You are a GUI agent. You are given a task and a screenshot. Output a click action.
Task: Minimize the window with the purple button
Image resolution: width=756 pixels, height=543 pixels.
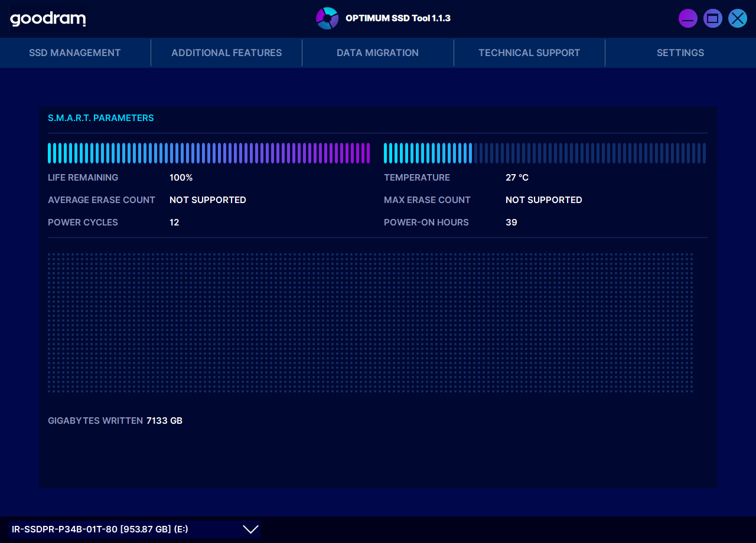tap(688, 18)
